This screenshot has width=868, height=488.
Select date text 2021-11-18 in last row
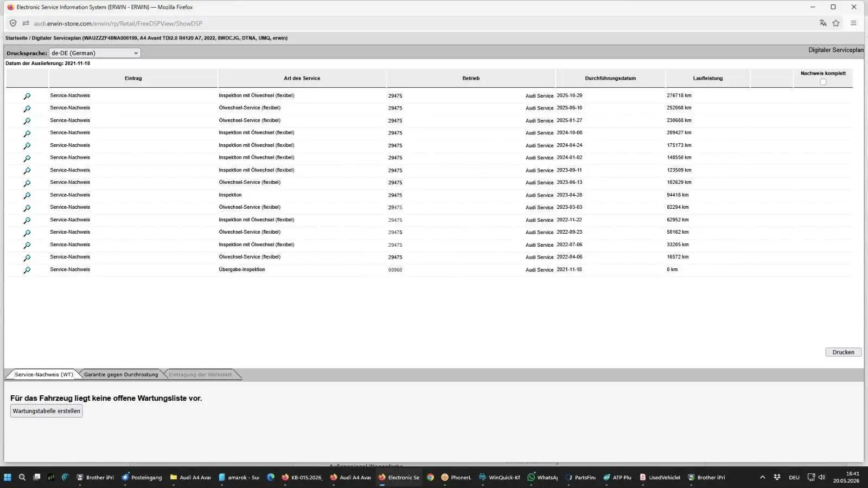pyautogui.click(x=569, y=269)
